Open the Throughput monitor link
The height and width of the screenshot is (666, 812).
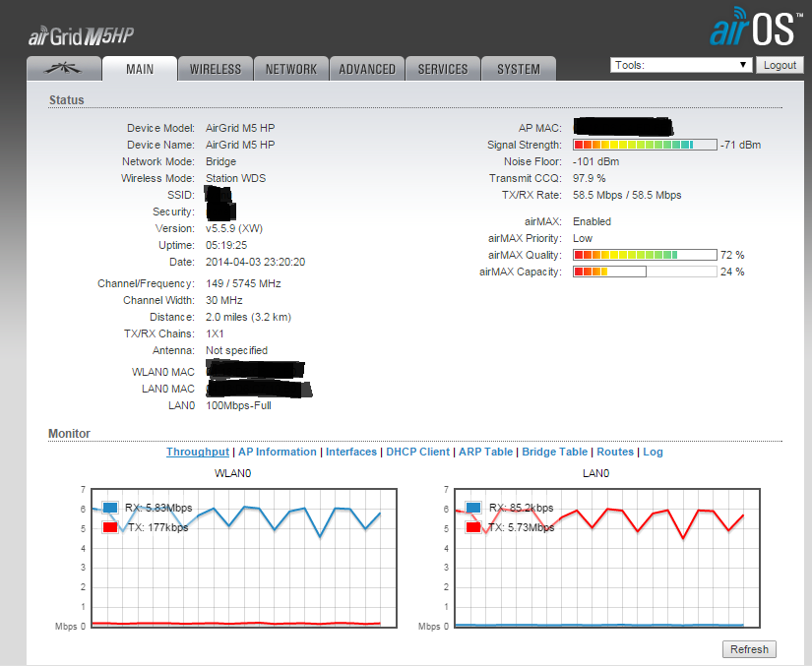click(198, 452)
